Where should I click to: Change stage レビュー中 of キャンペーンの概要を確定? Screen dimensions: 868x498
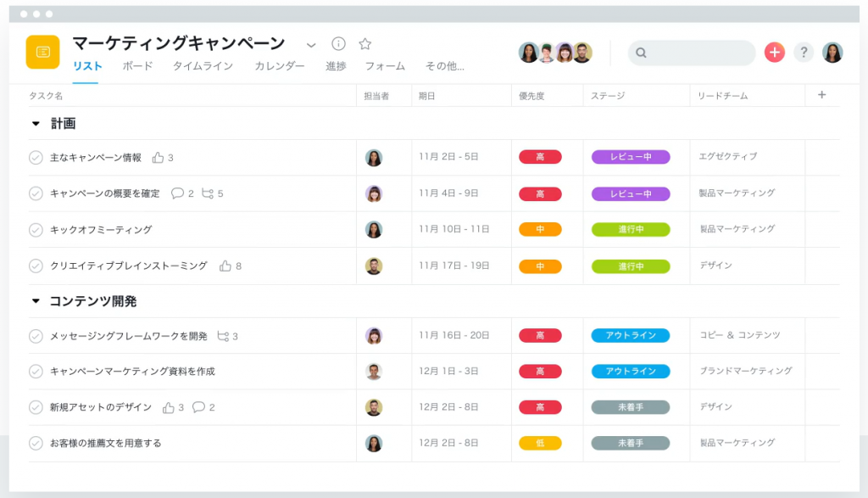click(631, 194)
